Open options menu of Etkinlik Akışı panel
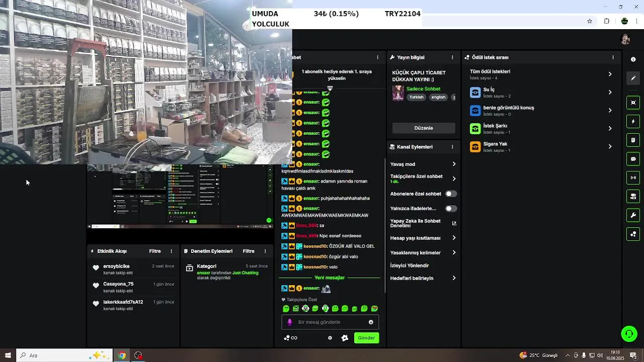 (171, 251)
